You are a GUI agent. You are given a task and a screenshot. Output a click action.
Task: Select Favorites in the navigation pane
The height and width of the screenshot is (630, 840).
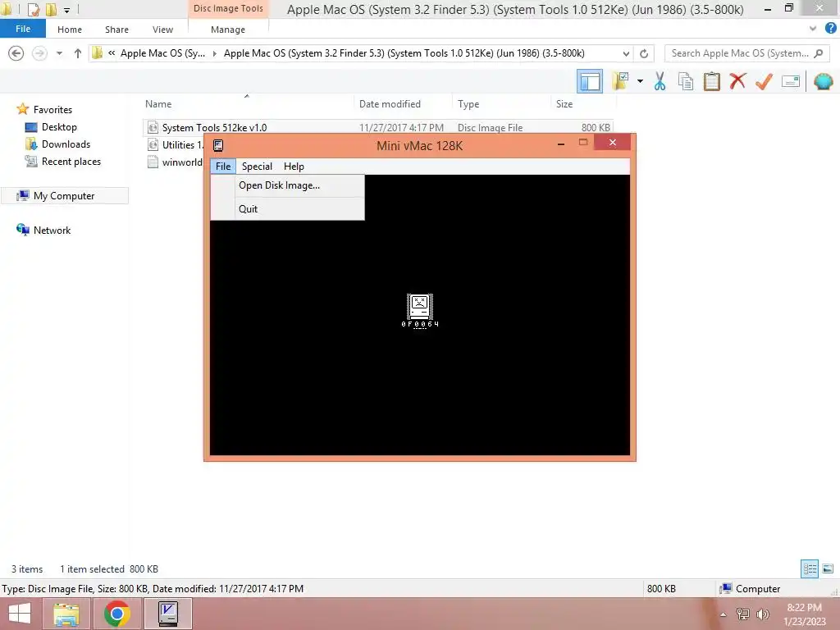tap(52, 109)
